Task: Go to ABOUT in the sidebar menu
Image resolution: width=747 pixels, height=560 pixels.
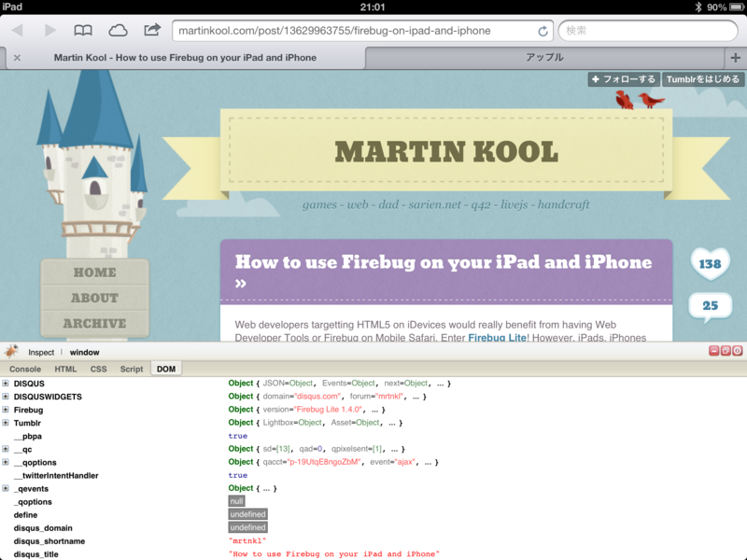Action: [95, 298]
